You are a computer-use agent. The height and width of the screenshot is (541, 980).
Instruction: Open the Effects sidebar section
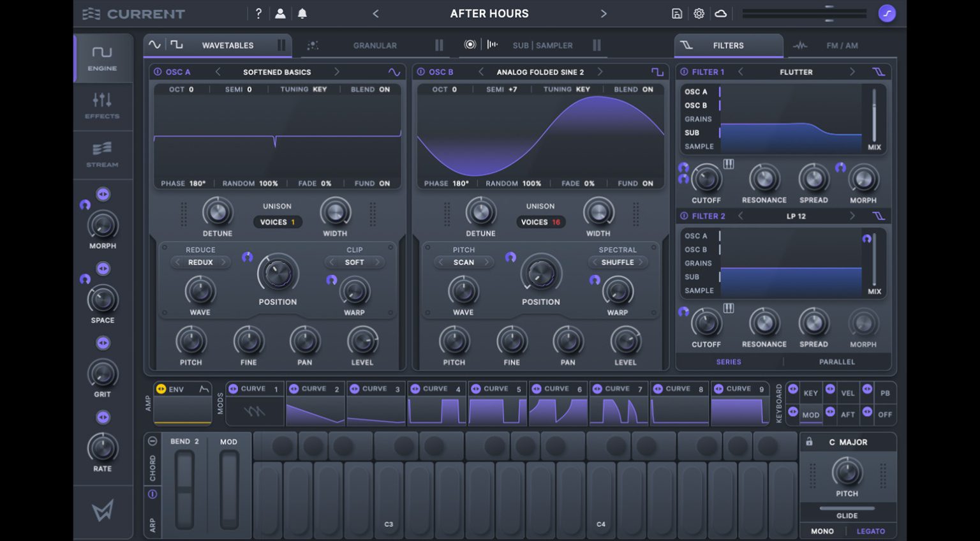tap(102, 106)
